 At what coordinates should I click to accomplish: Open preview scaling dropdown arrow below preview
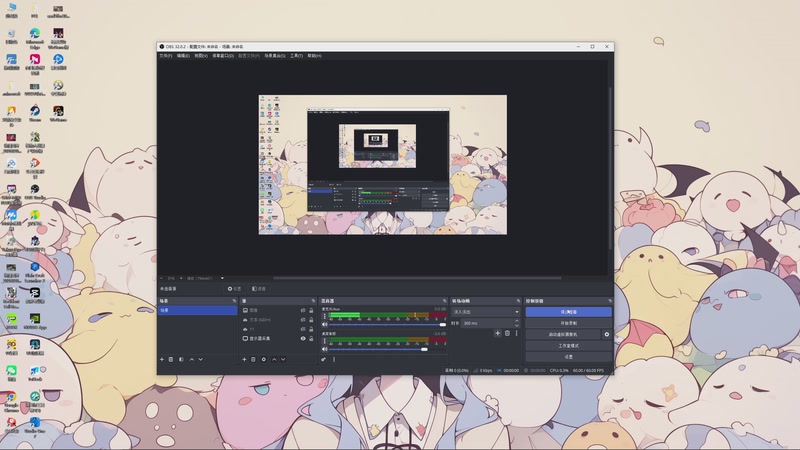pos(222,279)
